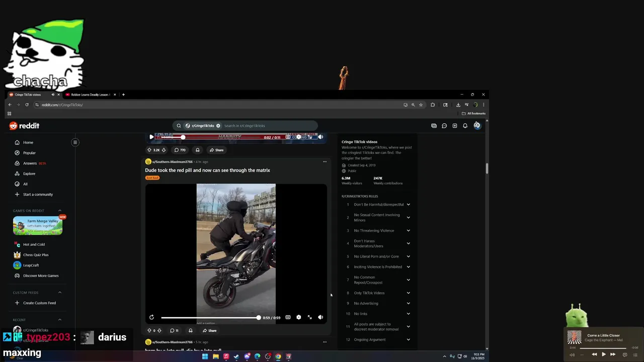Toggle closed captions on the motorcycle video
The height and width of the screenshot is (362, 644).
[288, 317]
